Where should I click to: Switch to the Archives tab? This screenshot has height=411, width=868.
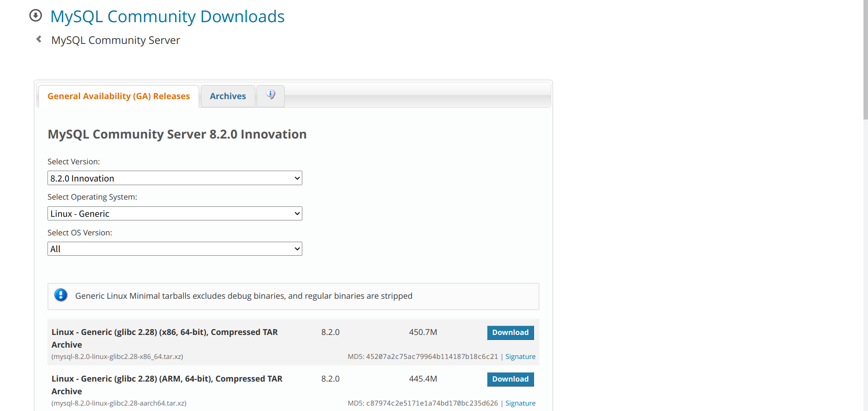pos(228,96)
